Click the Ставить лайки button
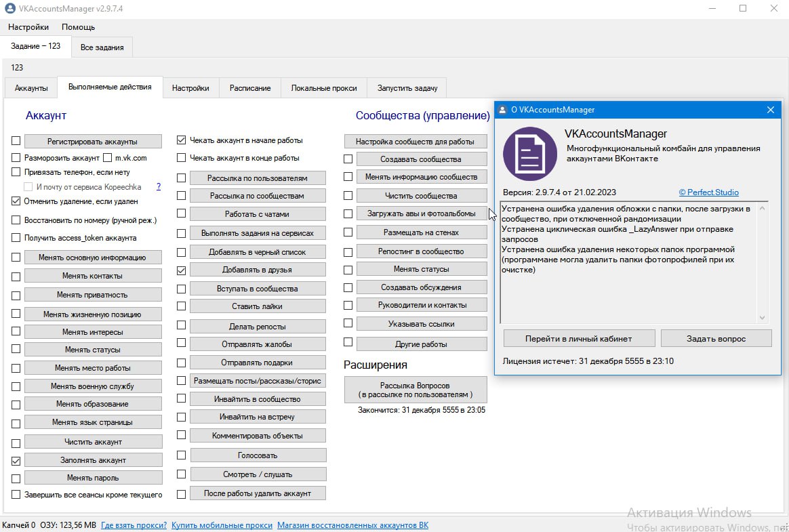 pos(257,306)
